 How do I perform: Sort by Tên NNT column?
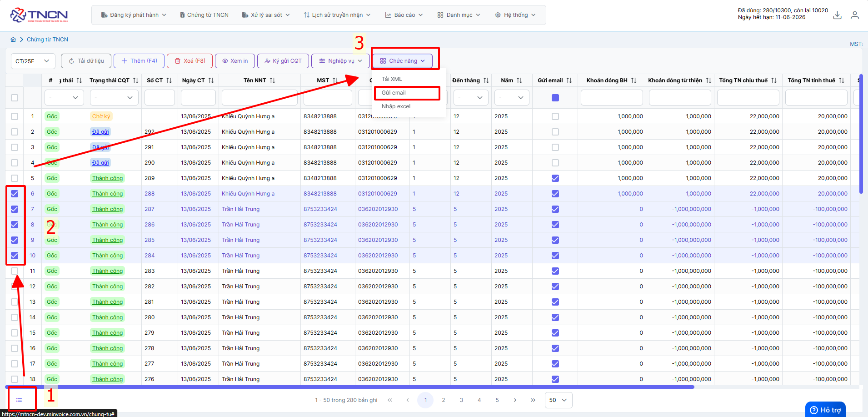(272, 80)
